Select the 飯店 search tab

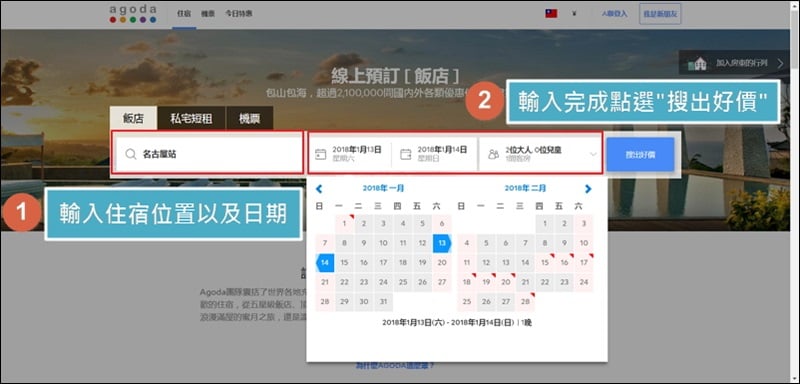click(133, 119)
